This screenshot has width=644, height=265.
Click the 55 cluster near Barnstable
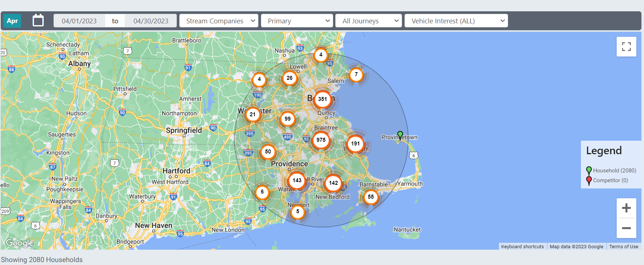tap(371, 197)
